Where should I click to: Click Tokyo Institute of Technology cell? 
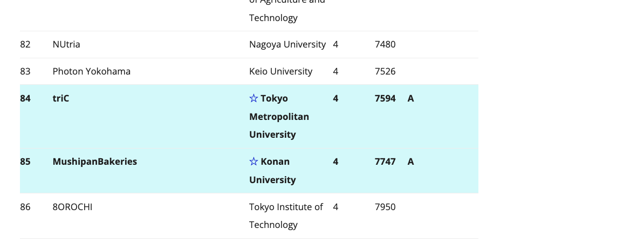pyautogui.click(x=286, y=216)
